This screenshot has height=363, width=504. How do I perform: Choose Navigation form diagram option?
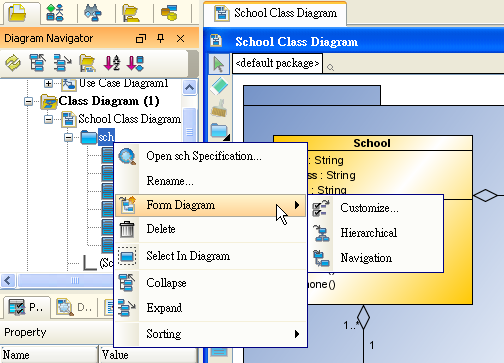point(376,258)
